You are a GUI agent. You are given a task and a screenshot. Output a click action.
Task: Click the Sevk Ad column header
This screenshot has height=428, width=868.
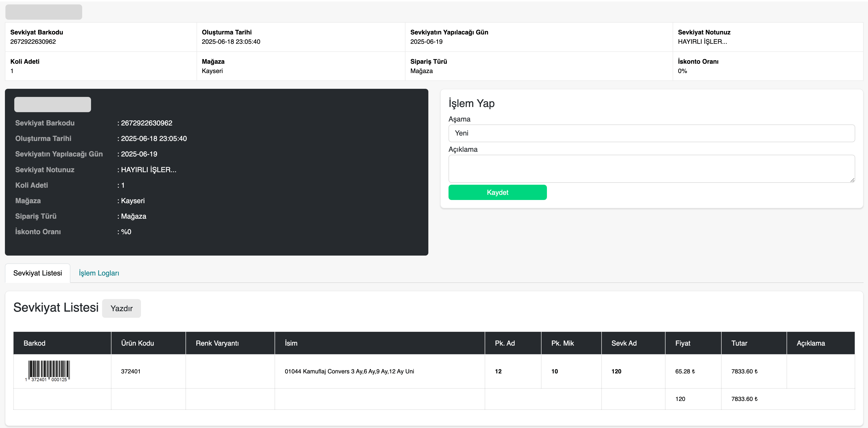[x=624, y=343]
